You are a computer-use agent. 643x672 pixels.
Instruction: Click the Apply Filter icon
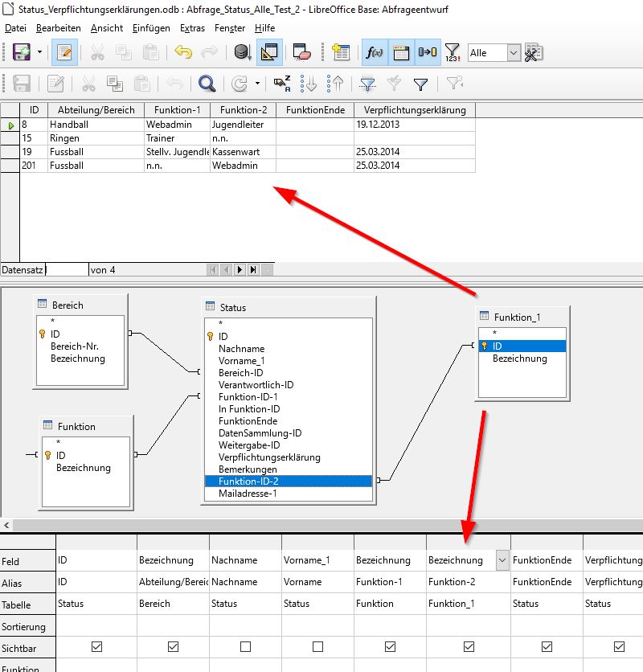tap(394, 83)
